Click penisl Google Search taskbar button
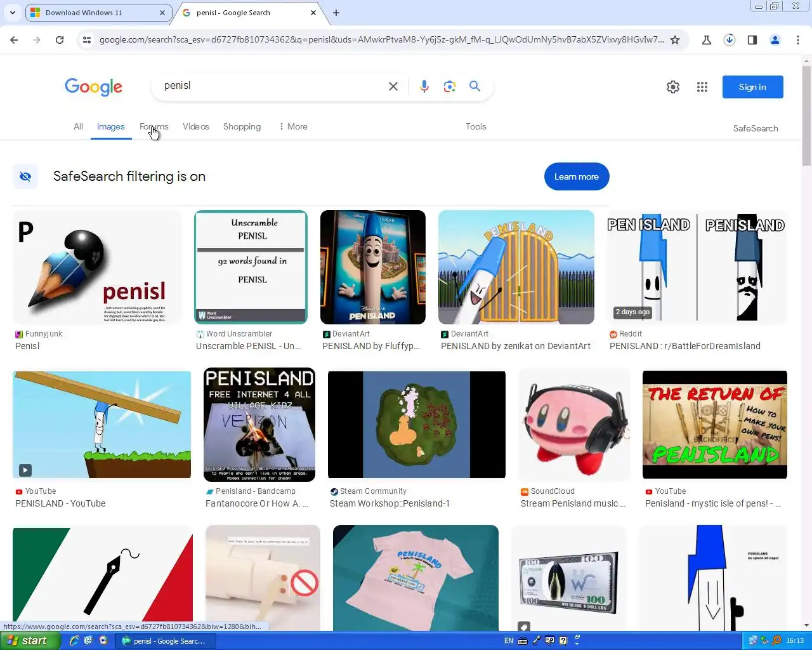The width and height of the screenshot is (812, 650). coord(167,641)
